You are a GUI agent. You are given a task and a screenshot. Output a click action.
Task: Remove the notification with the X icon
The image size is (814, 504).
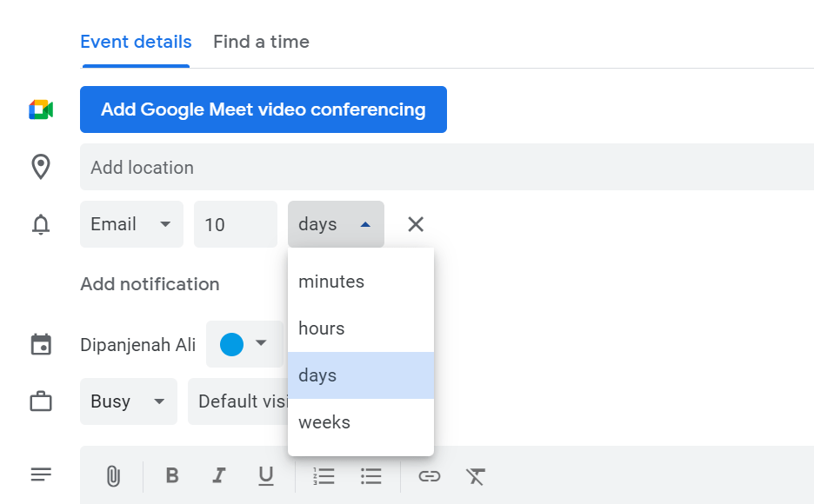[416, 224]
